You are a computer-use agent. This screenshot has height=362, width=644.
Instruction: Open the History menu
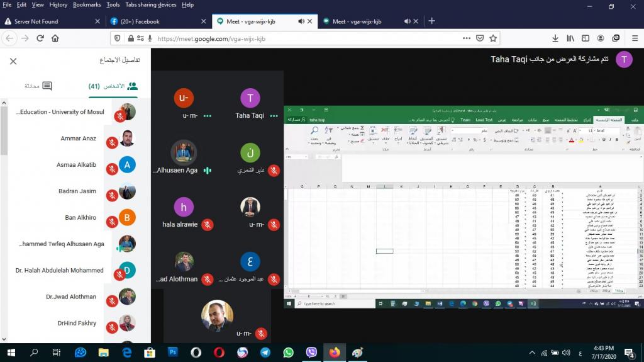pos(58,4)
